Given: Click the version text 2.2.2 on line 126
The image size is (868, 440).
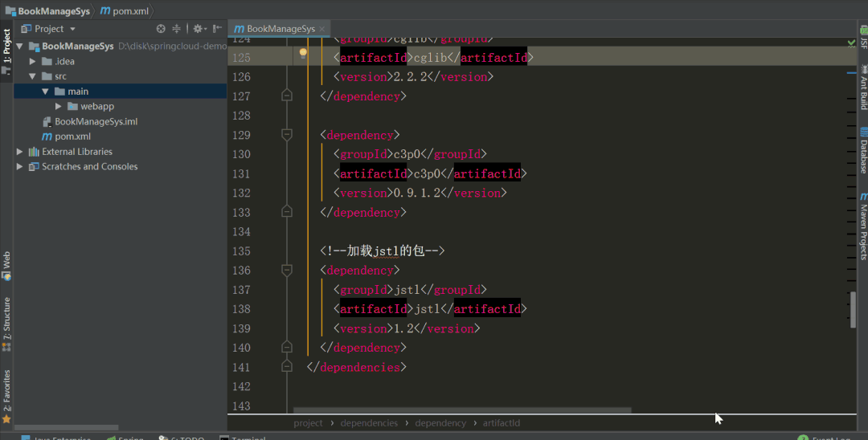Looking at the screenshot, I should [x=410, y=77].
